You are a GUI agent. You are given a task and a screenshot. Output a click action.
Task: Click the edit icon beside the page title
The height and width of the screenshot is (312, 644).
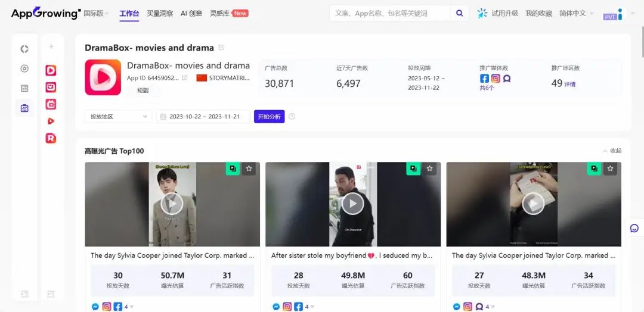click(221, 48)
